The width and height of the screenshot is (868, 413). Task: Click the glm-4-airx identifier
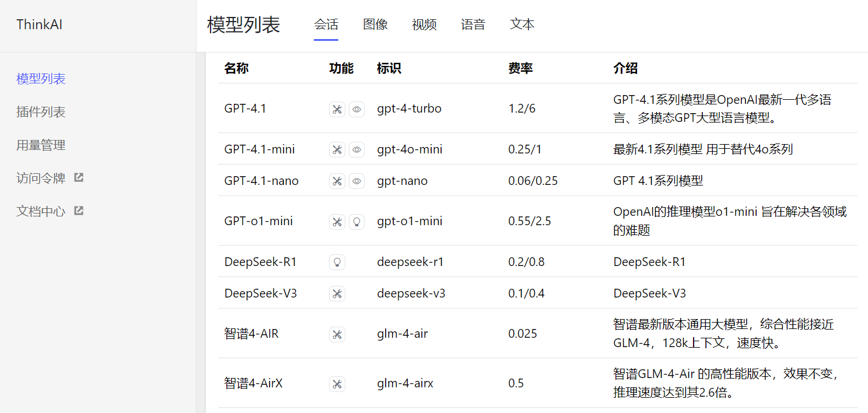pyautogui.click(x=405, y=383)
